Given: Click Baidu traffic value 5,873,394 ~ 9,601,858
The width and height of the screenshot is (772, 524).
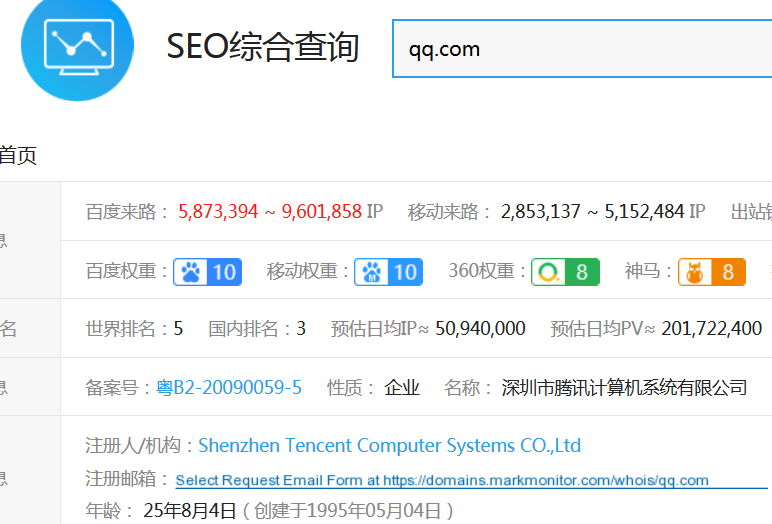Looking at the screenshot, I should pyautogui.click(x=270, y=212).
